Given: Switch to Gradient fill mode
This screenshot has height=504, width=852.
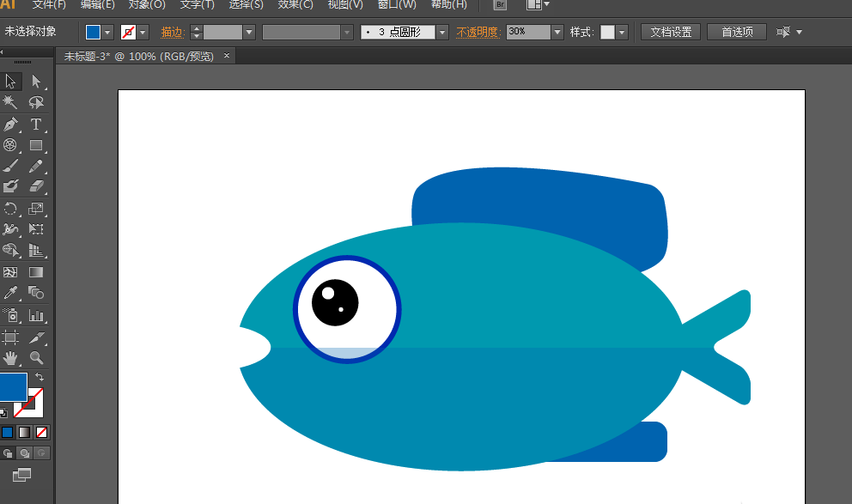Looking at the screenshot, I should 25,432.
